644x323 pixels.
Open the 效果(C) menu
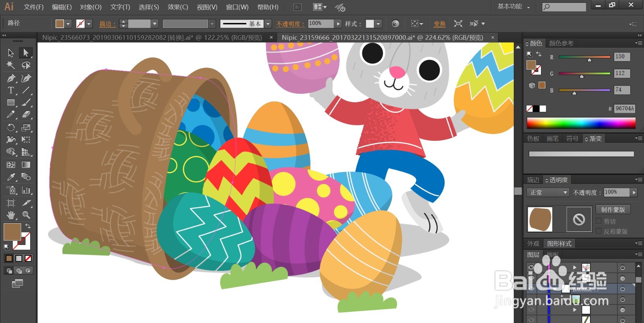click(x=178, y=7)
